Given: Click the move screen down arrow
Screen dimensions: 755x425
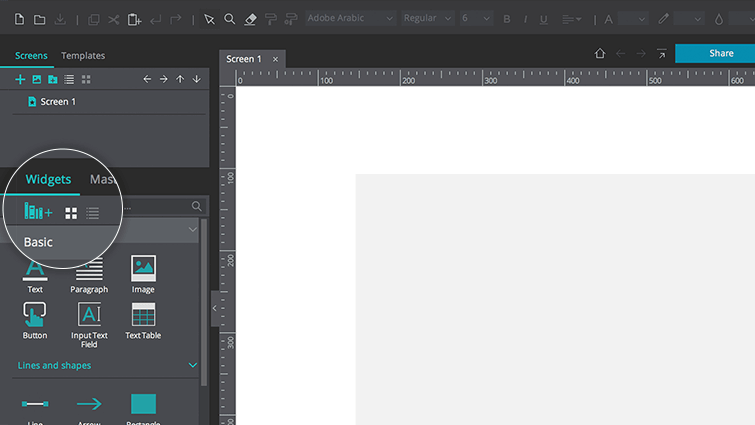Looking at the screenshot, I should click(196, 79).
